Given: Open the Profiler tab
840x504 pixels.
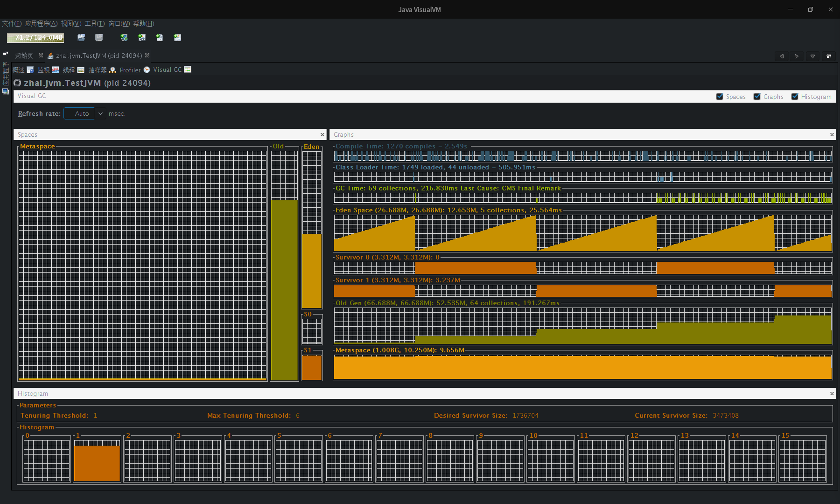Looking at the screenshot, I should click(x=130, y=70).
